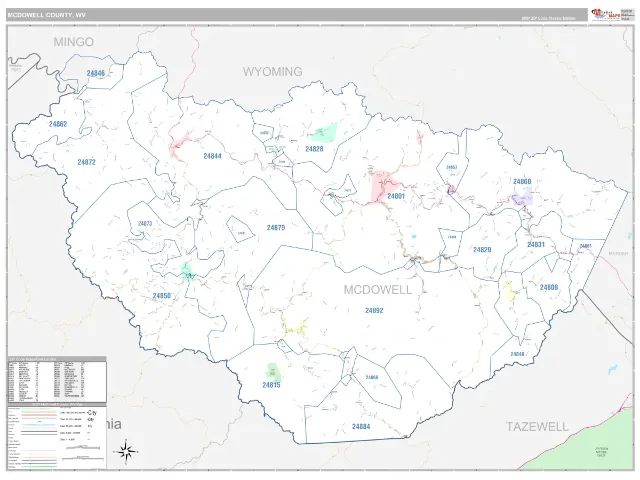The image size is (640, 480).
Task: Select ZIP code 24873 label
Action: point(145,223)
